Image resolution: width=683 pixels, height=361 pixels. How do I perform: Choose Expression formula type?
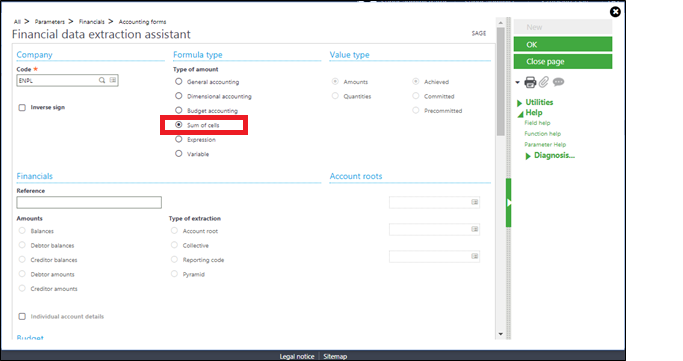[x=179, y=139]
